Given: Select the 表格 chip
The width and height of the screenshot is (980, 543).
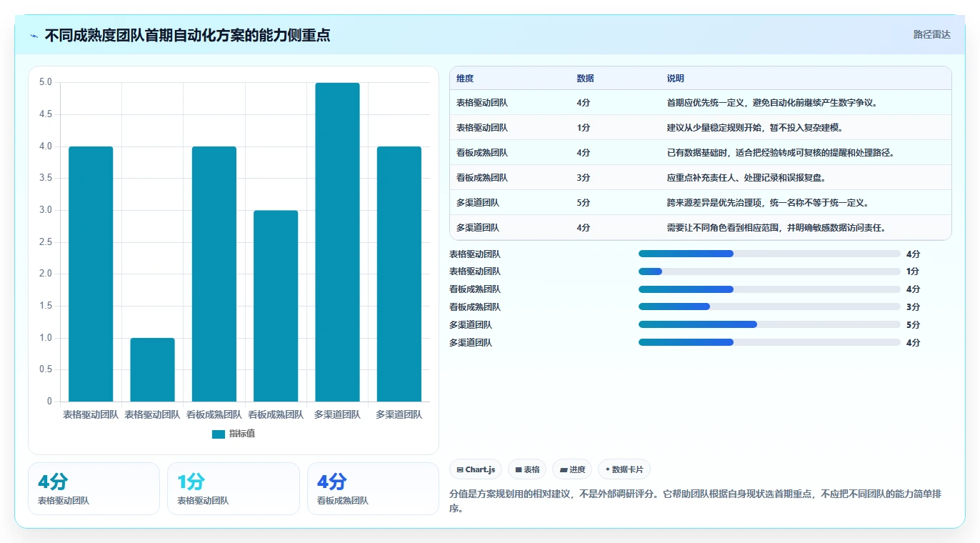Looking at the screenshot, I should click(x=527, y=469).
